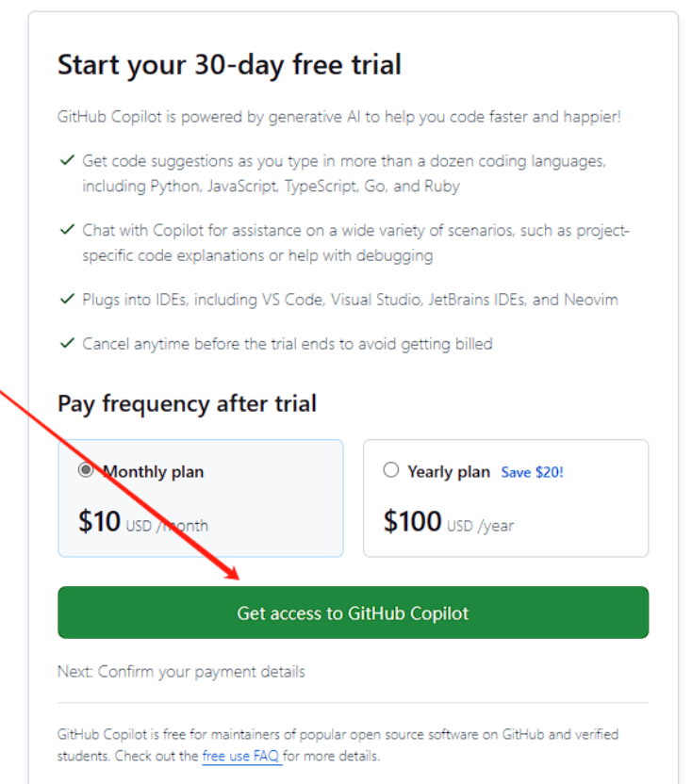Click the Pay frequency after trial heading
The height and width of the screenshot is (784, 692).
coord(187,404)
